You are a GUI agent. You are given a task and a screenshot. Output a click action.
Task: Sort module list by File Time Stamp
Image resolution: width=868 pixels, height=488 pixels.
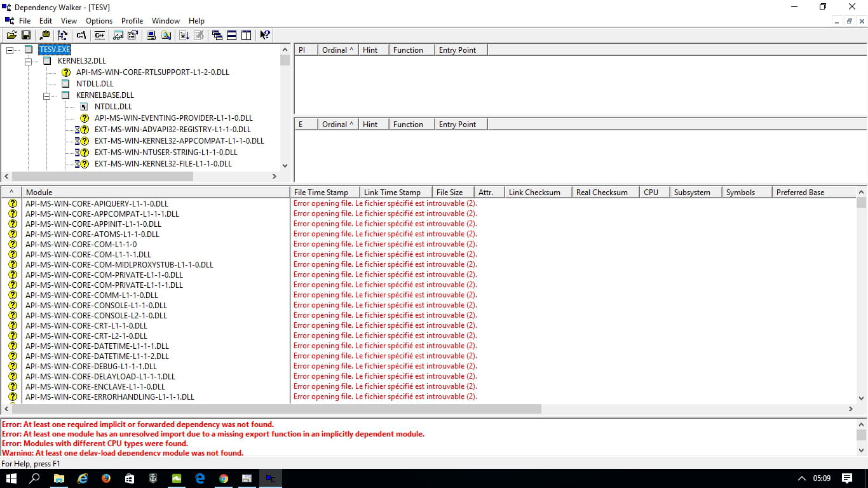pos(325,193)
